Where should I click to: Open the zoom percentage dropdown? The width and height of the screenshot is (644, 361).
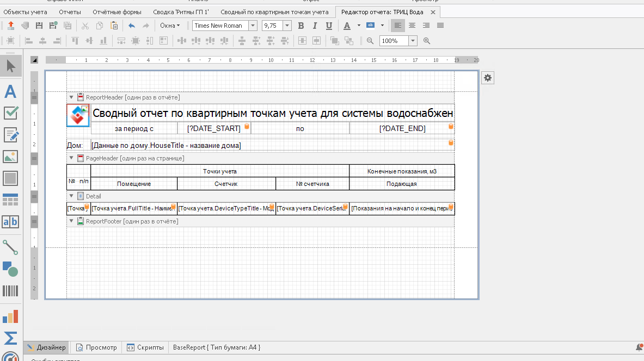coord(413,41)
